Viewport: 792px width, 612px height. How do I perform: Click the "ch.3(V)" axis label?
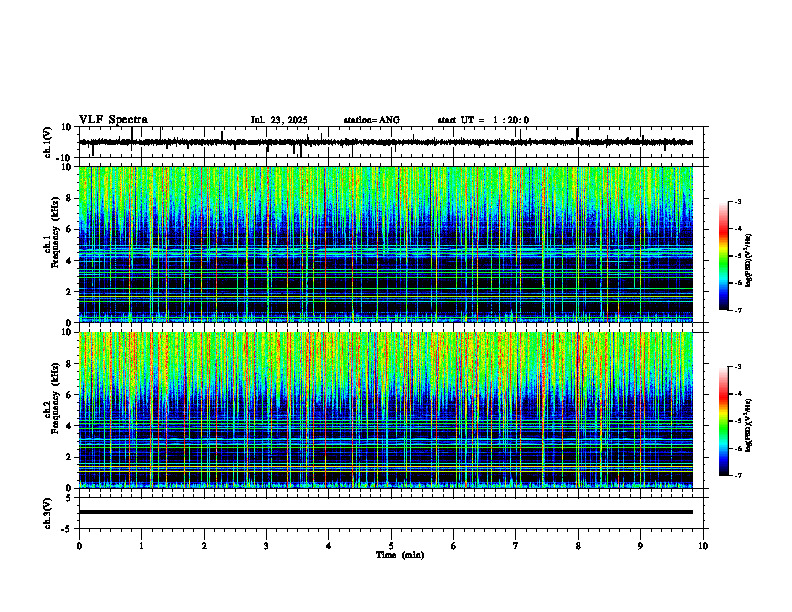point(48,513)
